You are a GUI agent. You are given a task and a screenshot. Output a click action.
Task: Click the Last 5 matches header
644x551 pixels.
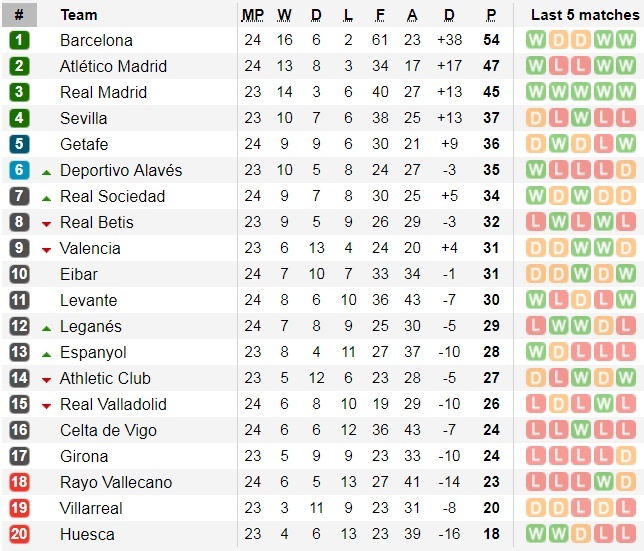(584, 15)
